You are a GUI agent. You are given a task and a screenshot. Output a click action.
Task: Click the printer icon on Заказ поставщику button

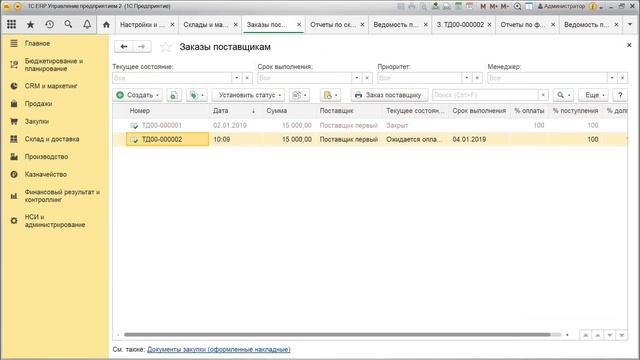coord(358,95)
